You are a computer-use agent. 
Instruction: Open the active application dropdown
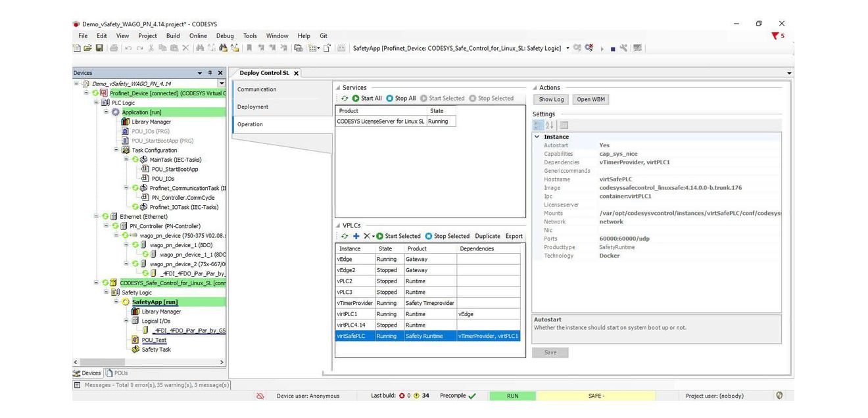pyautogui.click(x=567, y=48)
